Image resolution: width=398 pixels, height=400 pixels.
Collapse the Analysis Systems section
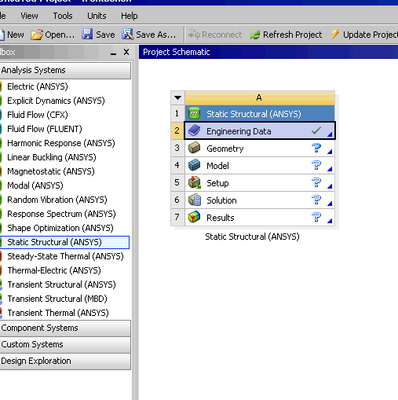65,70
